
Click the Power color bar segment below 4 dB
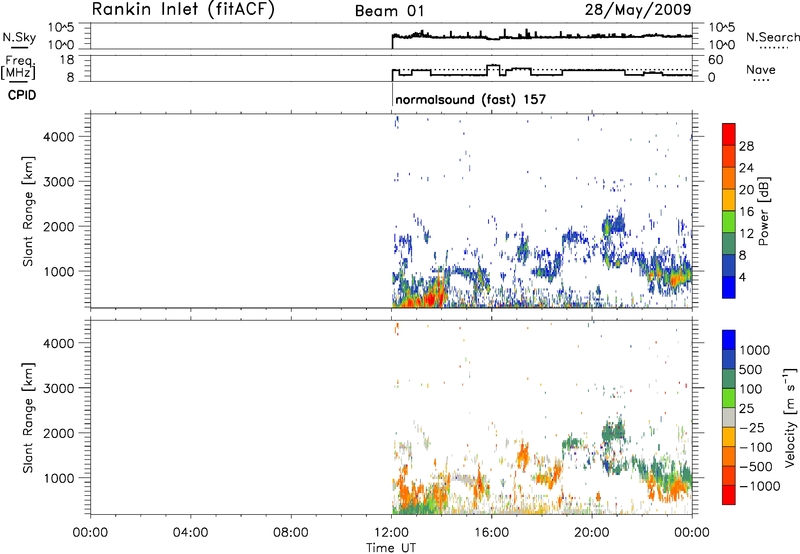[x=729, y=287]
